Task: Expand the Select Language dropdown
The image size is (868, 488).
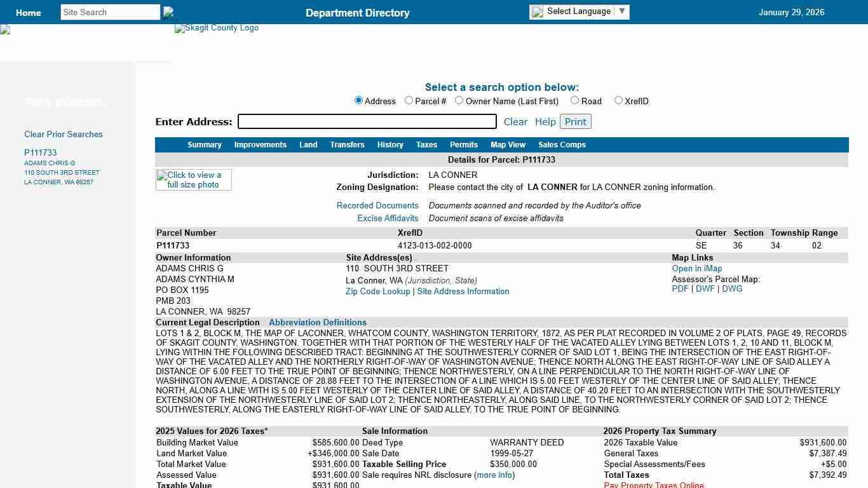Action: [622, 11]
